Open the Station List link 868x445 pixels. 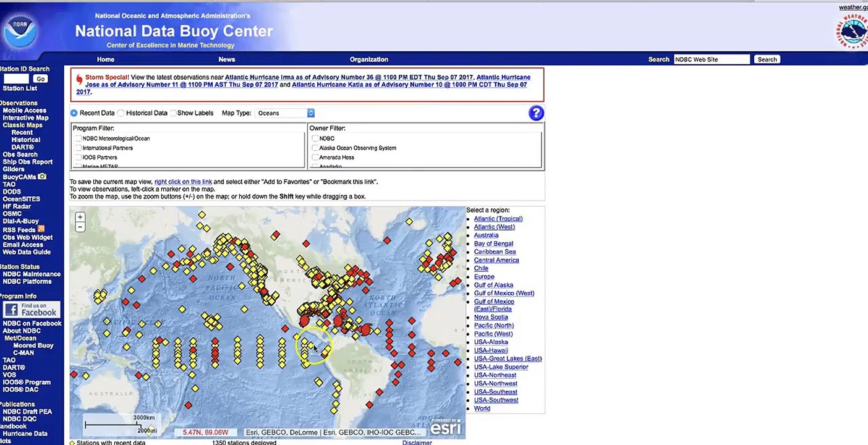point(20,88)
